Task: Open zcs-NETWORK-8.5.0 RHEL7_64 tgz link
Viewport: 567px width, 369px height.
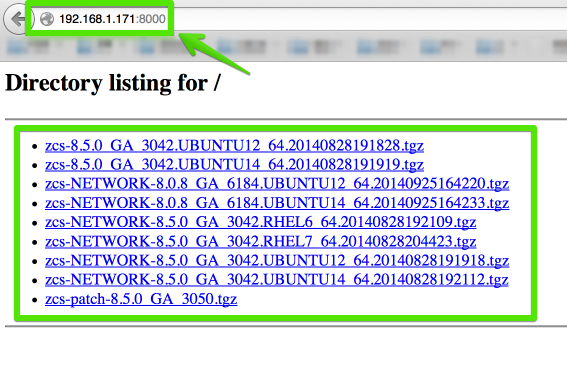Action: tap(260, 241)
